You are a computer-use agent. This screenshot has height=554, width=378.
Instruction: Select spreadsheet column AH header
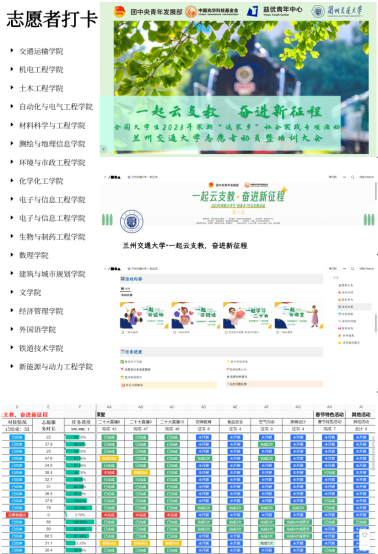[x=329, y=407]
